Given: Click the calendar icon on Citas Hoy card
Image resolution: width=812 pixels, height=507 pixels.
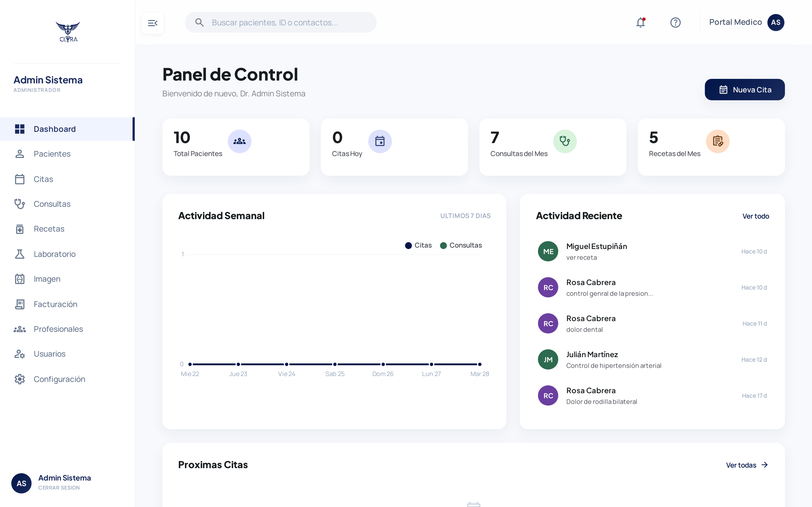Looking at the screenshot, I should coord(380,141).
